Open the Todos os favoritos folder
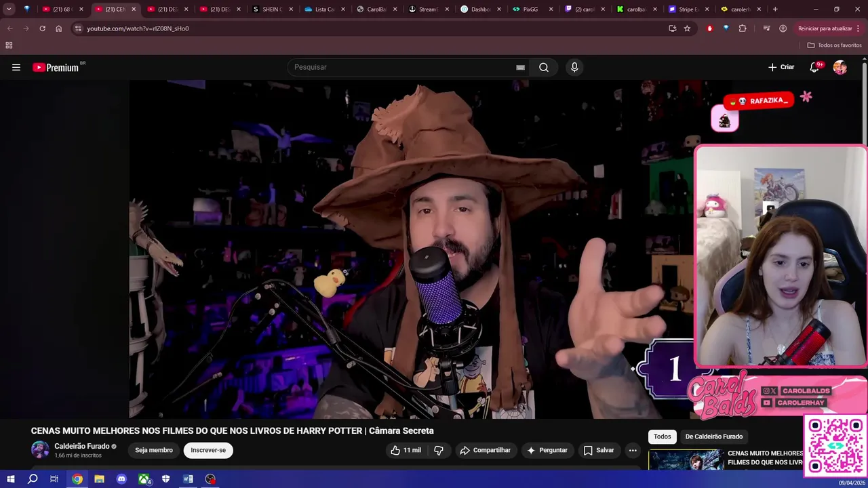 point(835,45)
